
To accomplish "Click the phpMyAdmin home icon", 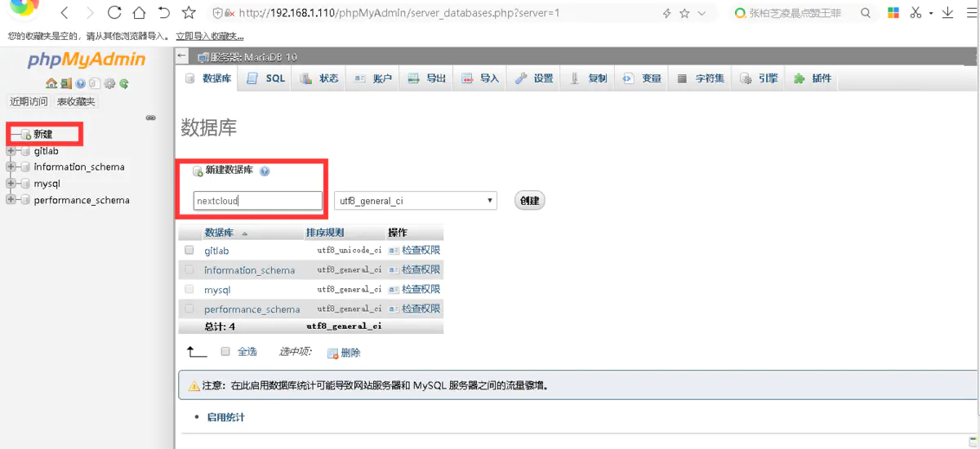I will pyautogui.click(x=51, y=83).
